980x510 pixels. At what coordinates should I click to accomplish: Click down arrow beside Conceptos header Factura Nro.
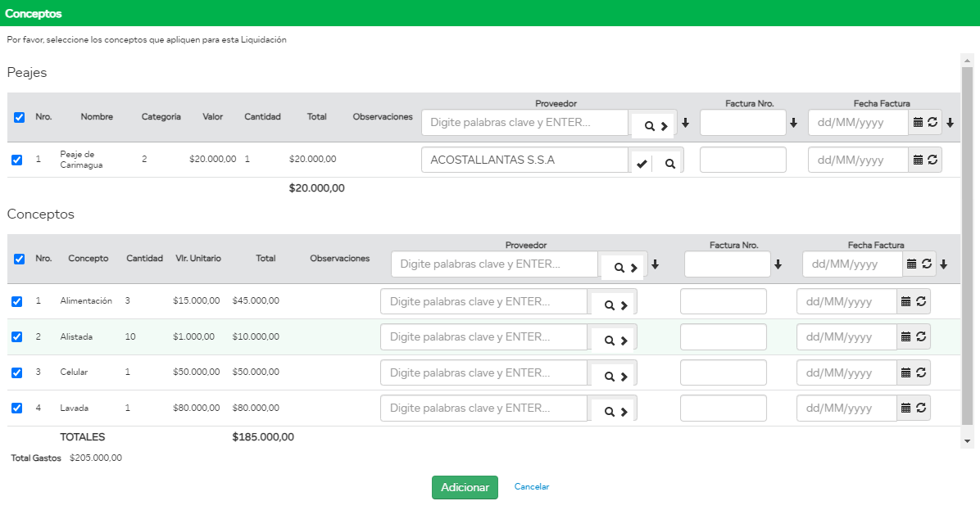coord(778,265)
